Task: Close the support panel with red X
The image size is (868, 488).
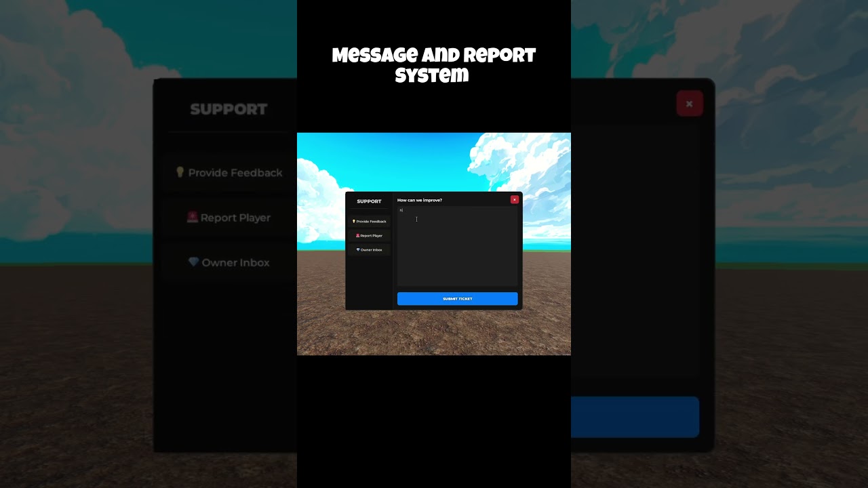Action: tap(515, 200)
